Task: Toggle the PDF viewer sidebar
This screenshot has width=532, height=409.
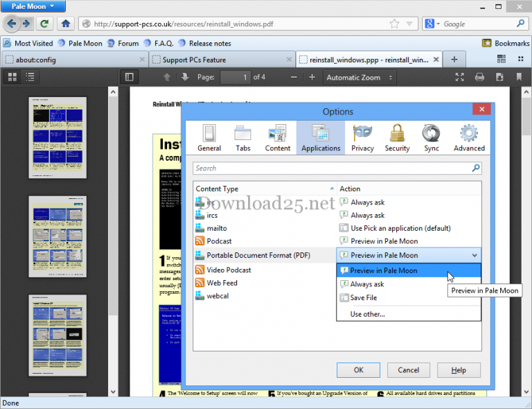Action: (x=130, y=77)
